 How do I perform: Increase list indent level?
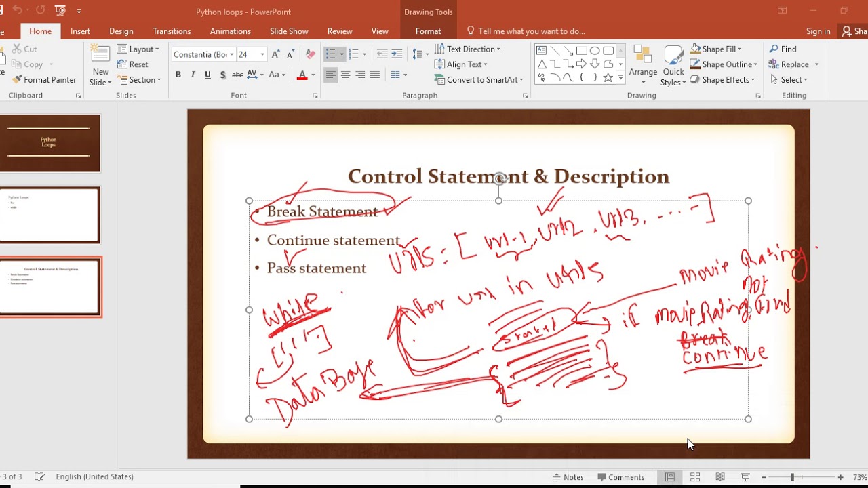click(397, 54)
